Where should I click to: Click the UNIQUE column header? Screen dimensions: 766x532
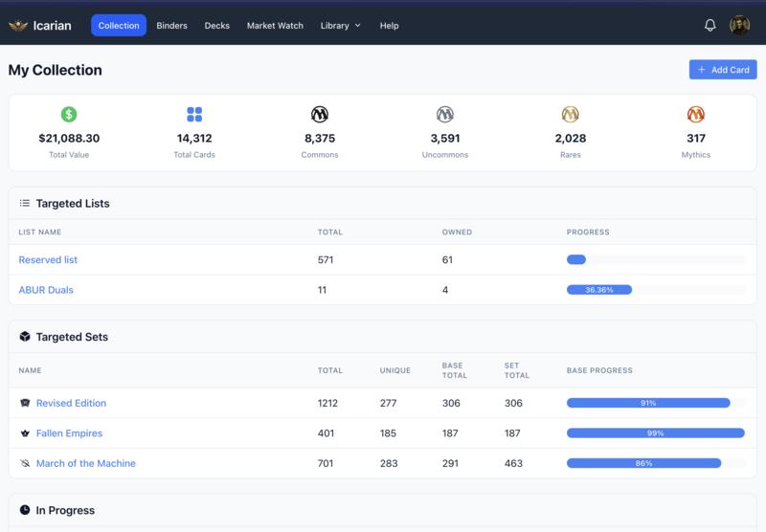(395, 370)
